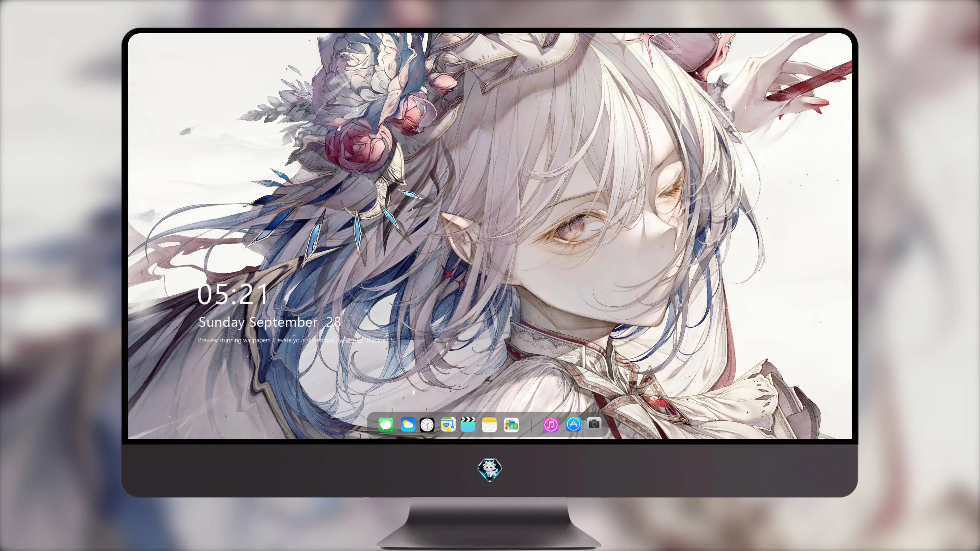Open the Videos clapperboard app in the dock
Image resolution: width=980 pixels, height=551 pixels.
[x=468, y=424]
